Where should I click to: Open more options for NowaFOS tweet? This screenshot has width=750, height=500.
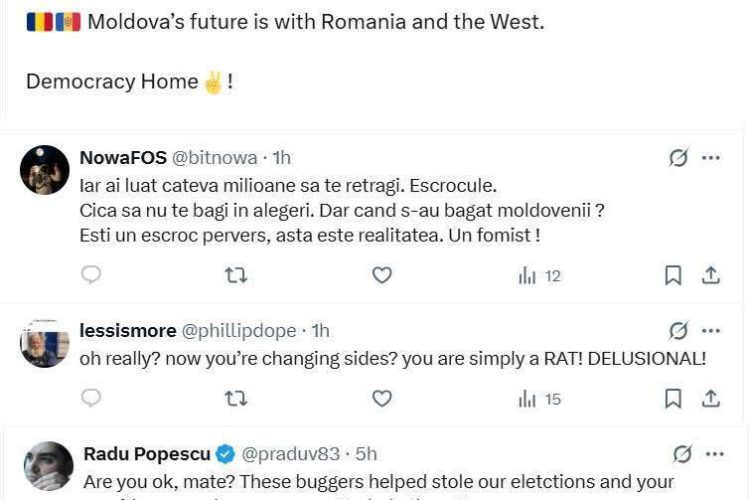tap(711, 158)
